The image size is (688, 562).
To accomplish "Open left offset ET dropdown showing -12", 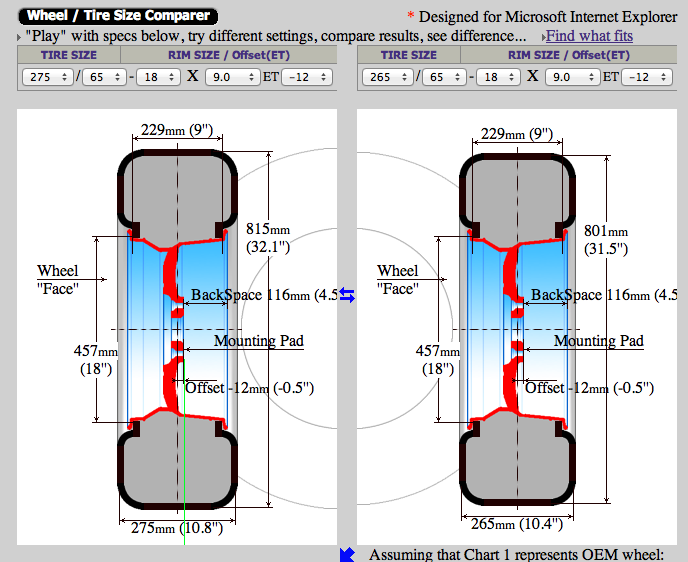I will pyautogui.click(x=307, y=77).
